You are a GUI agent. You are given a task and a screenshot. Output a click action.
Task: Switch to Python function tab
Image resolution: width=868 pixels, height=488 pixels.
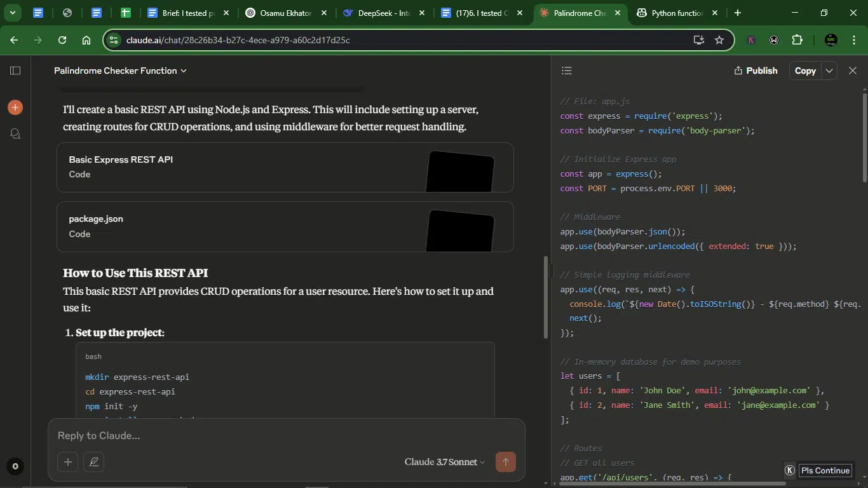tap(677, 13)
